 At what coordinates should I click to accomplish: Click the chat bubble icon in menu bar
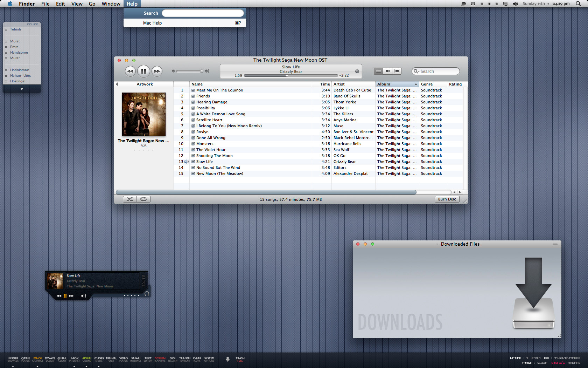pyautogui.click(x=463, y=4)
